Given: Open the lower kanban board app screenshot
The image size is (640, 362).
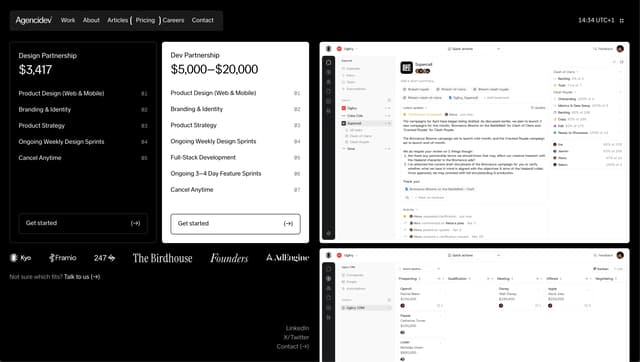Looking at the screenshot, I should [474, 305].
